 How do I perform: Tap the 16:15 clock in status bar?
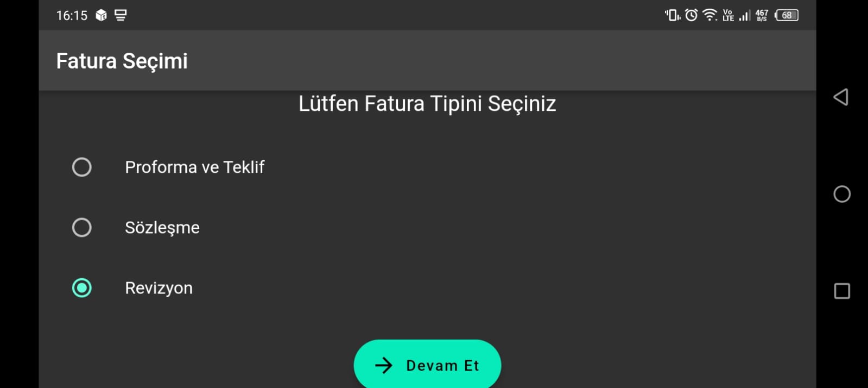tap(72, 15)
